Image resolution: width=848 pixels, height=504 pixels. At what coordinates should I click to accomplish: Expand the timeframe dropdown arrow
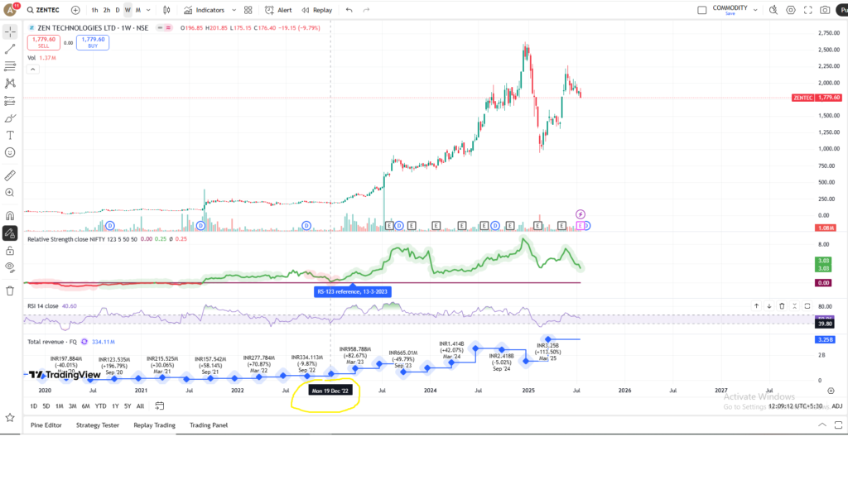click(x=148, y=10)
